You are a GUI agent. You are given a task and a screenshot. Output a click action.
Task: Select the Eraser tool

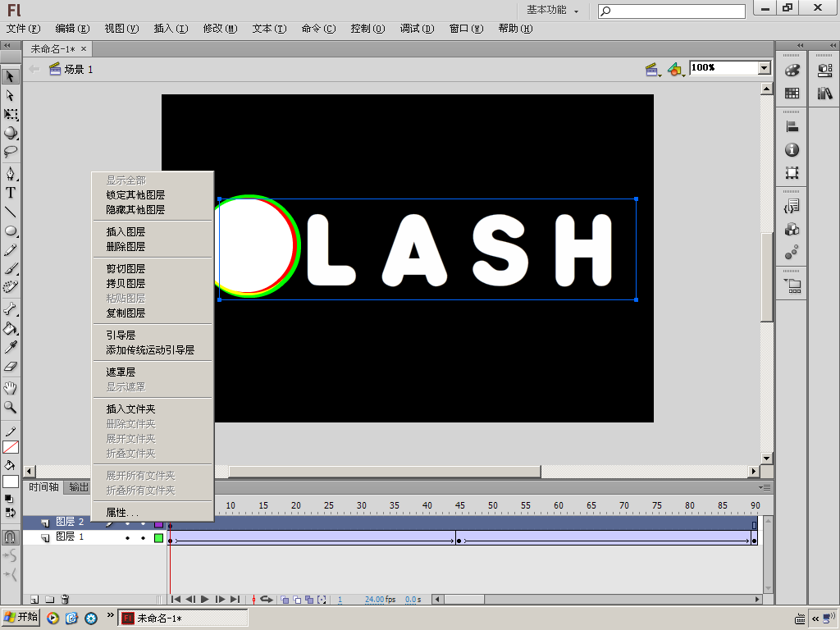pos(10,367)
